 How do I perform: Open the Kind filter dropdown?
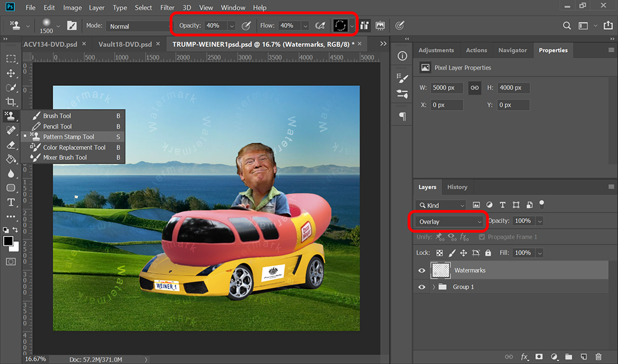pos(441,205)
